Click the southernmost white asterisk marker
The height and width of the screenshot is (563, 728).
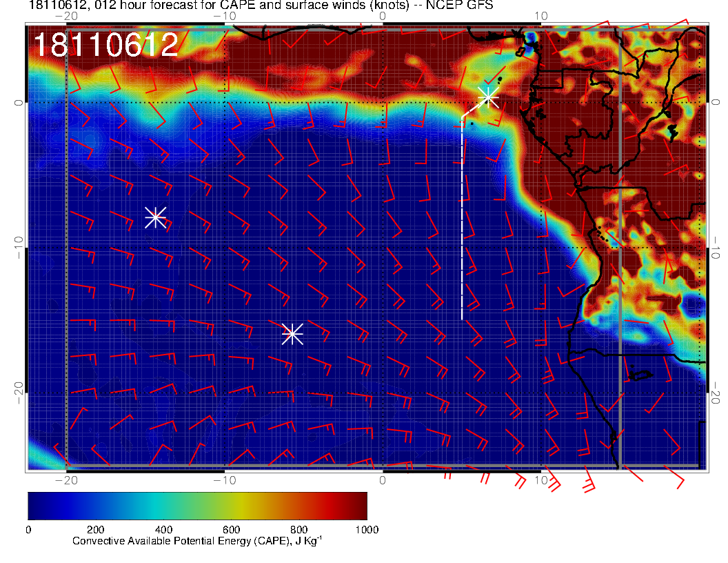coord(292,333)
